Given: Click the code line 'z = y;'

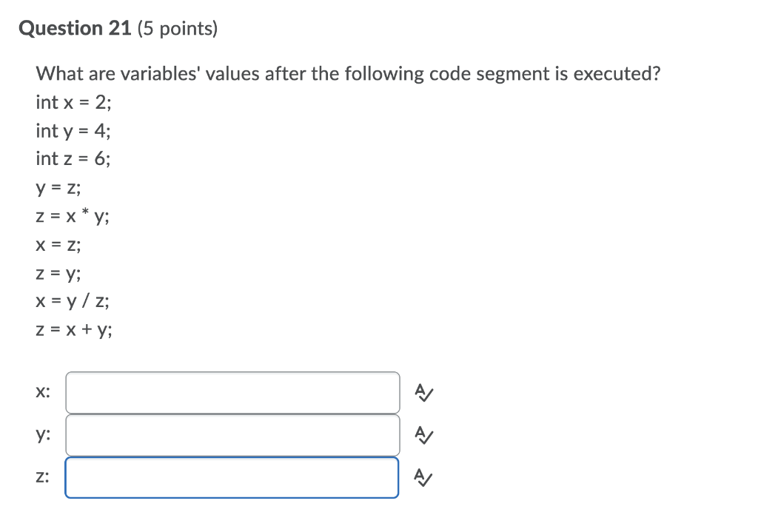Looking at the screenshot, I should 58,274.
